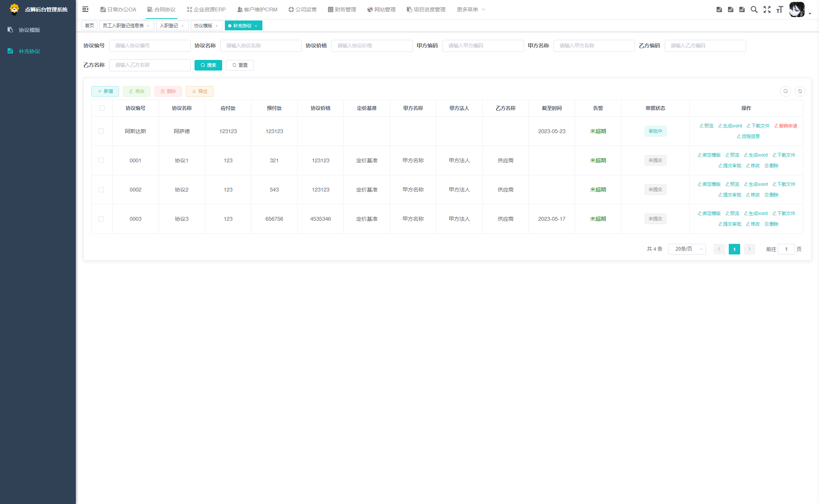This screenshot has width=819, height=504.
Task: Click the 新增 add button
Action: pos(105,91)
